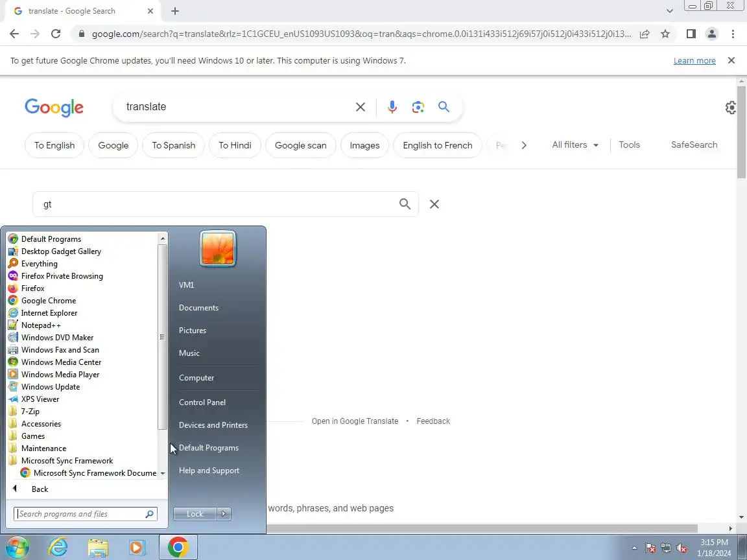Click the taskbar clock and date
Viewport: 747px width, 560px height.
click(x=714, y=548)
